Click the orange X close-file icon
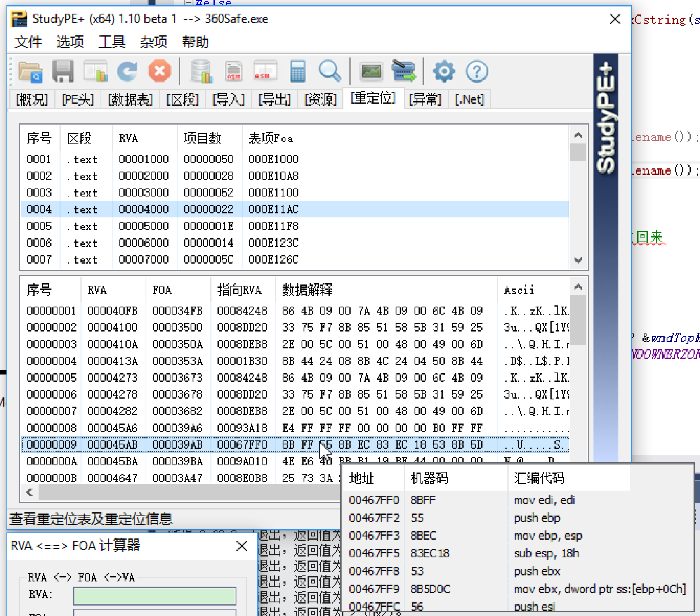Screen dimensions: 700x616 point(160,72)
